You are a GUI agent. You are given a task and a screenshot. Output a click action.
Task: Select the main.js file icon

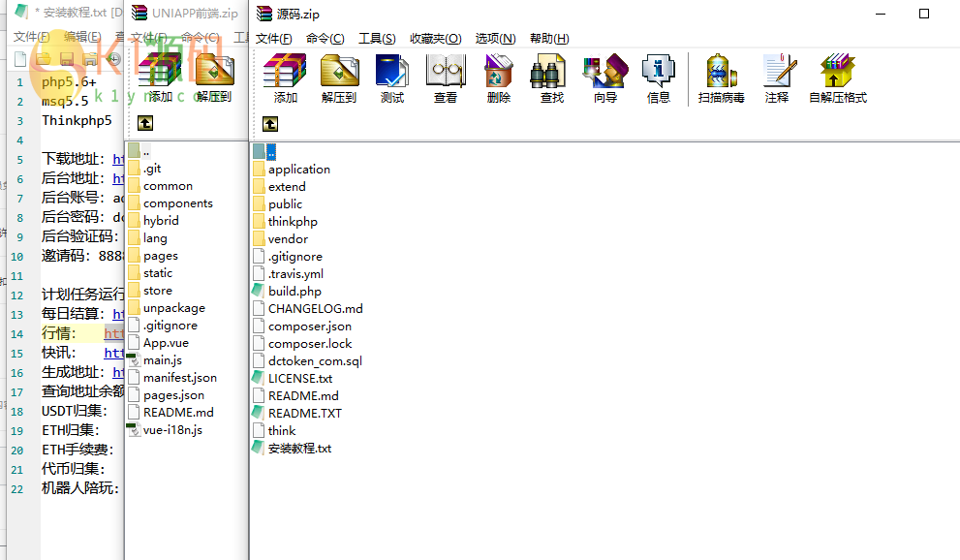tap(134, 359)
